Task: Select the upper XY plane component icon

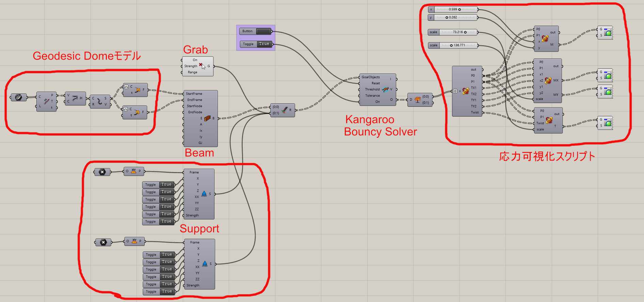Action: click(x=133, y=171)
